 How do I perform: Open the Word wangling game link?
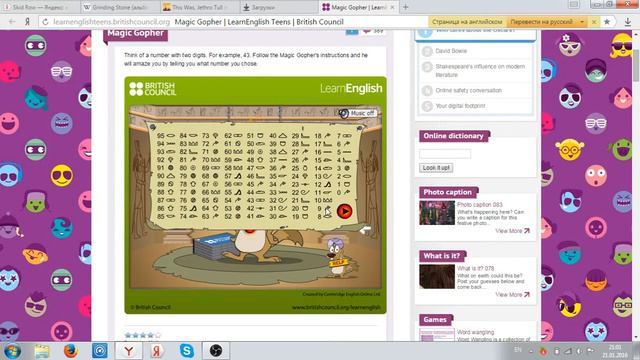[476, 332]
